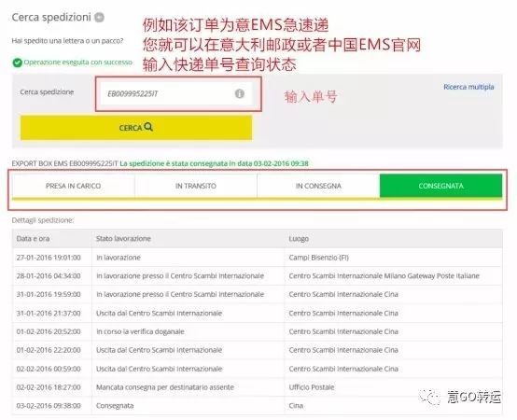Click the Dettagli spedizione label

pos(43,220)
